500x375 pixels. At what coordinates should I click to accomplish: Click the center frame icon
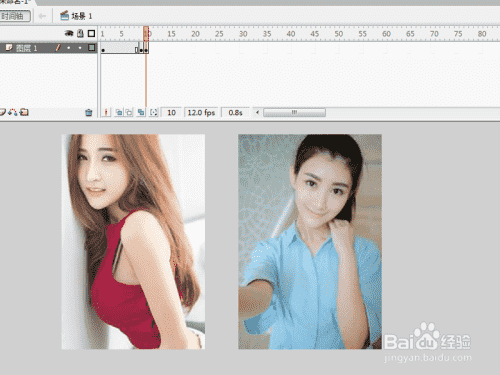[106, 112]
